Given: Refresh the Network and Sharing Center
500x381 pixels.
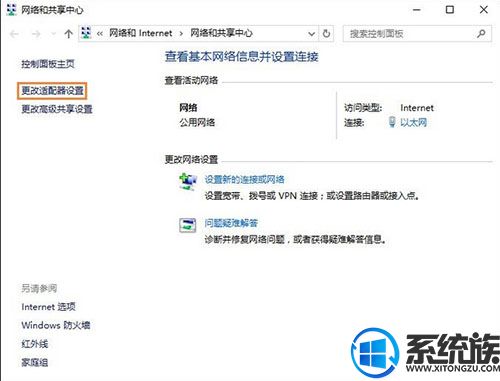Looking at the screenshot, I should pos(326,34).
